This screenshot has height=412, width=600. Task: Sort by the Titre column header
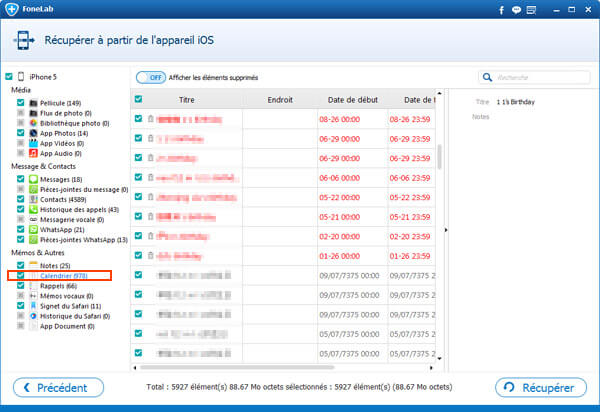(x=186, y=100)
